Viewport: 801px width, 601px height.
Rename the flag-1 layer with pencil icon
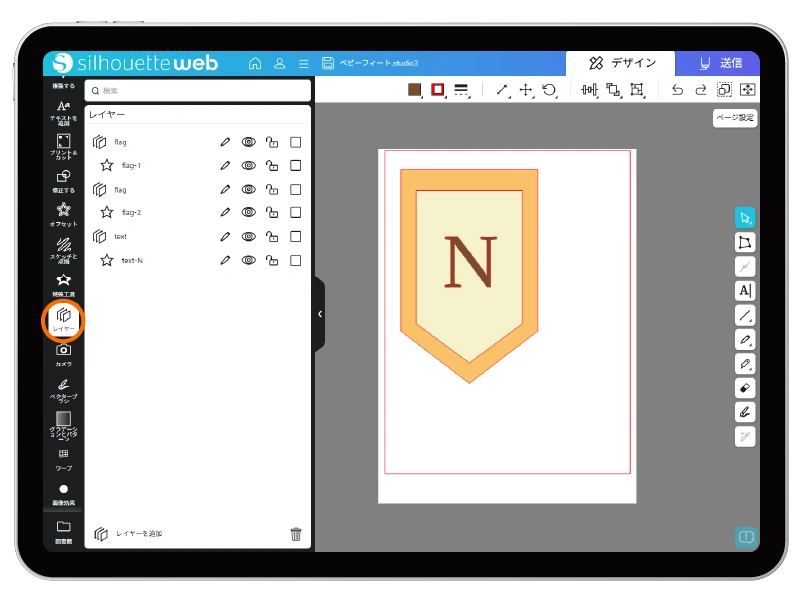pos(225,165)
